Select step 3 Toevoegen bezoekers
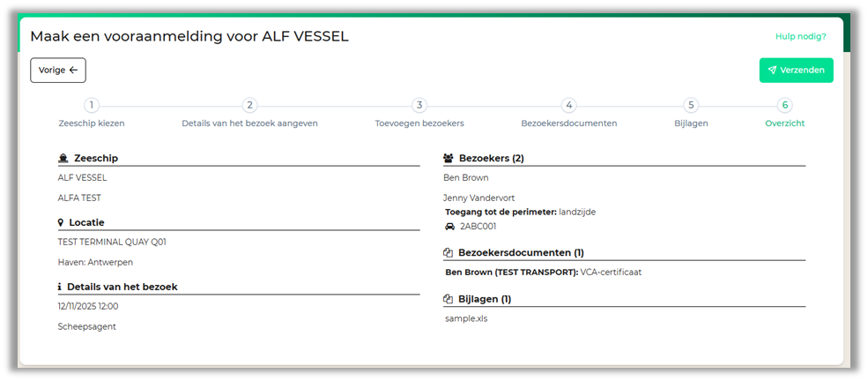 pyautogui.click(x=419, y=106)
